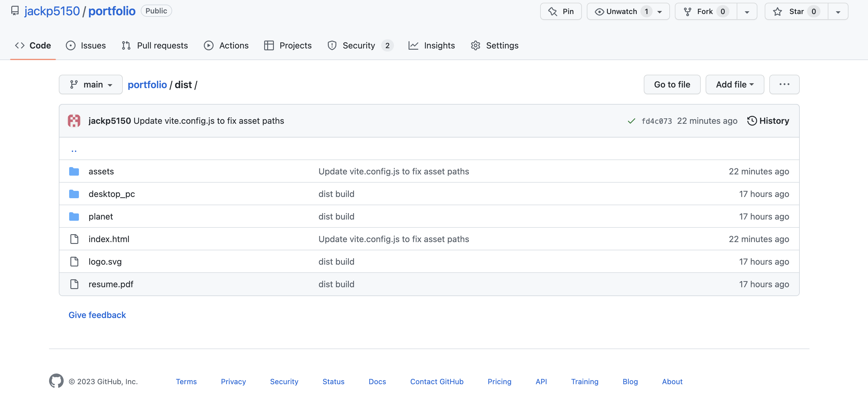Open the desktop_pc folder name

click(x=112, y=194)
